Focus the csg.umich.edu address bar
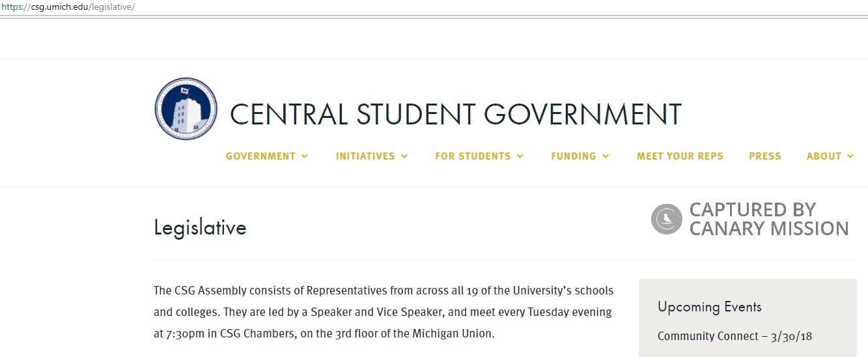 coord(68,7)
